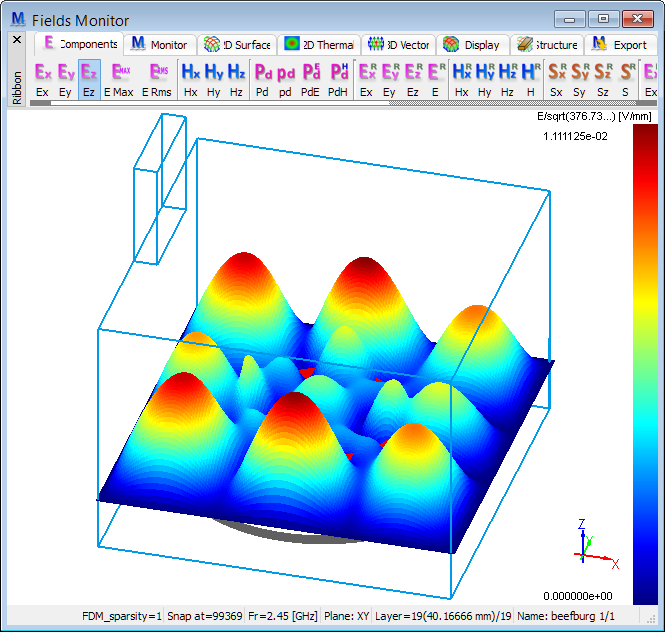Viewport: 665px width, 632px height.
Task: Open the 3D Vector tab
Action: pyautogui.click(x=399, y=45)
